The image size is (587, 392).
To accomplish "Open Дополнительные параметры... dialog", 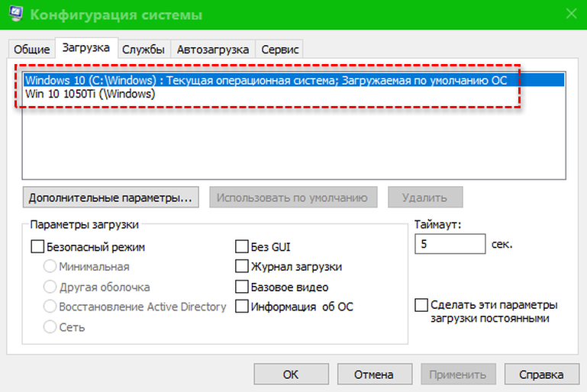I will click(x=111, y=198).
